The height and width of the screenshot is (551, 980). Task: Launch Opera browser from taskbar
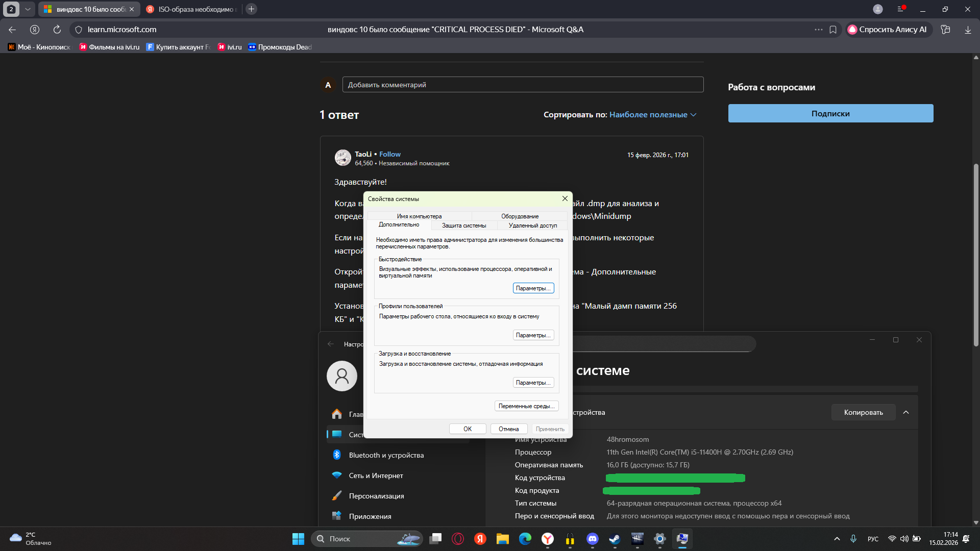[458, 539]
